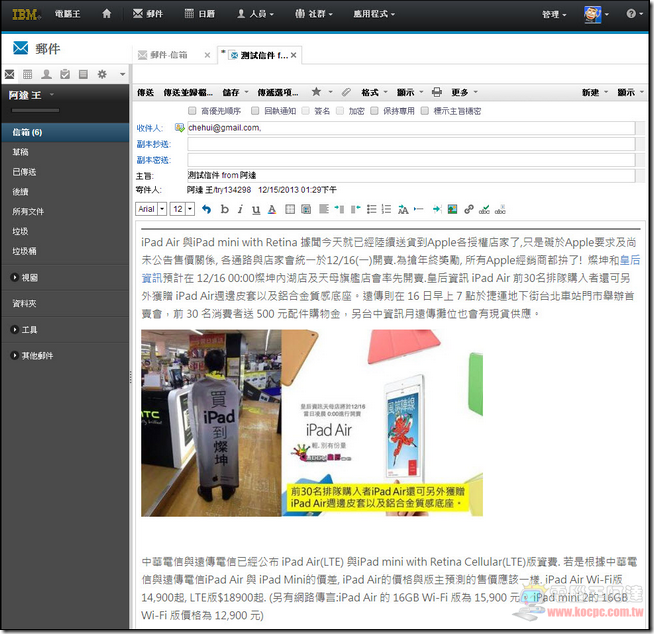Click the 傳送 send button
This screenshot has width=654, height=634.
pos(146,92)
